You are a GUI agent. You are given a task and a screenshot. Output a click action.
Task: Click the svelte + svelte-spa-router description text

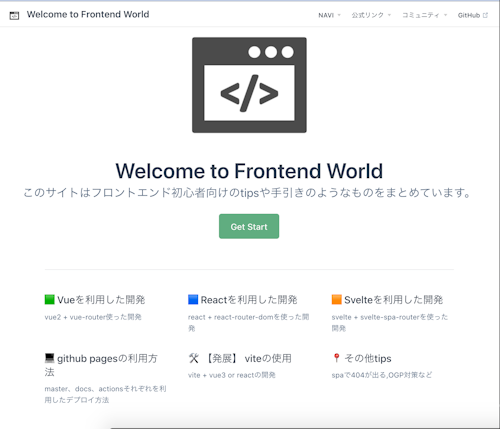point(390,322)
